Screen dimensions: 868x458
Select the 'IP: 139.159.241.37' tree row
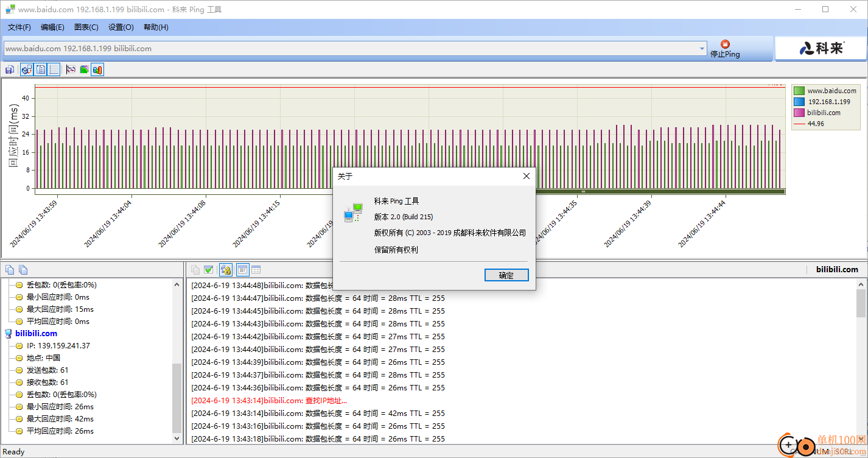click(x=58, y=345)
